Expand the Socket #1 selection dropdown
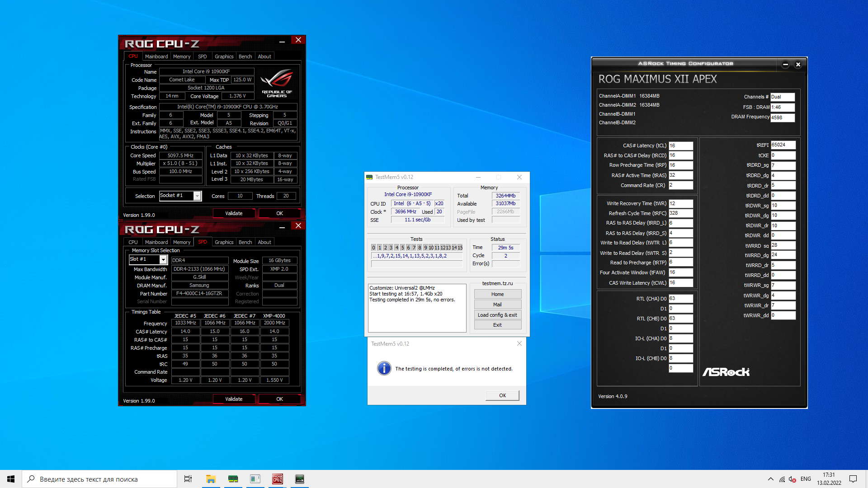868x488 pixels. 197,196
